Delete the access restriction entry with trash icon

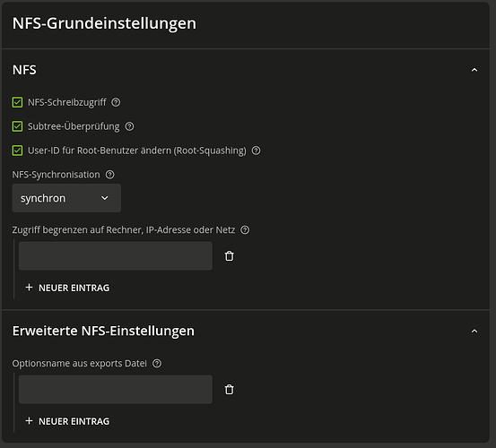point(230,256)
